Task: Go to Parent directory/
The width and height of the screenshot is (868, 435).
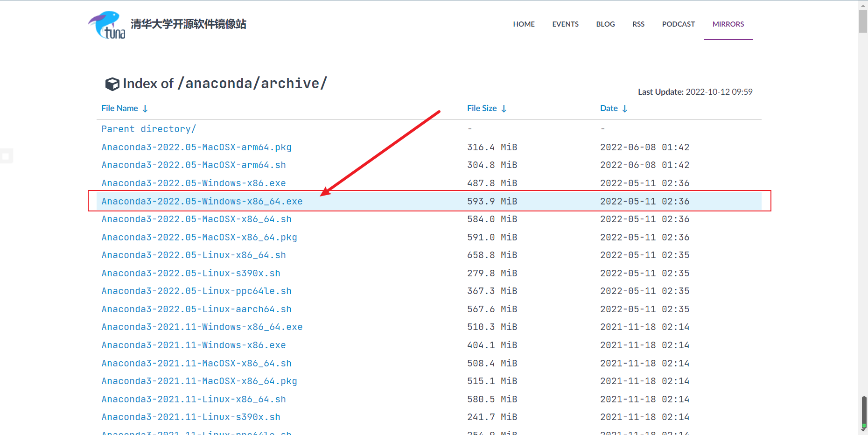Action: pyautogui.click(x=148, y=129)
